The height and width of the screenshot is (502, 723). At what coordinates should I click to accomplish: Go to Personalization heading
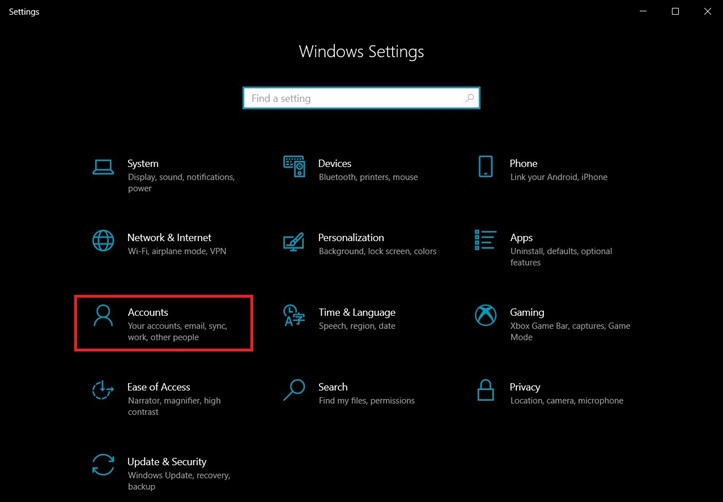tap(351, 238)
